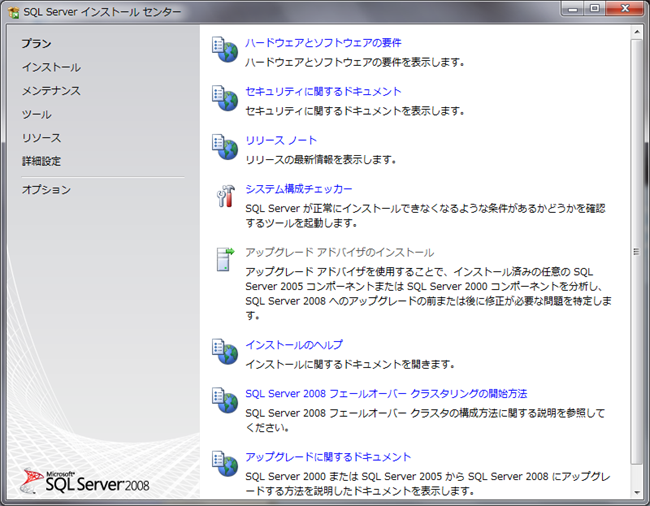The height and width of the screenshot is (506, 650).
Task: Switch to the 詳細設定 page
Action: click(41, 161)
